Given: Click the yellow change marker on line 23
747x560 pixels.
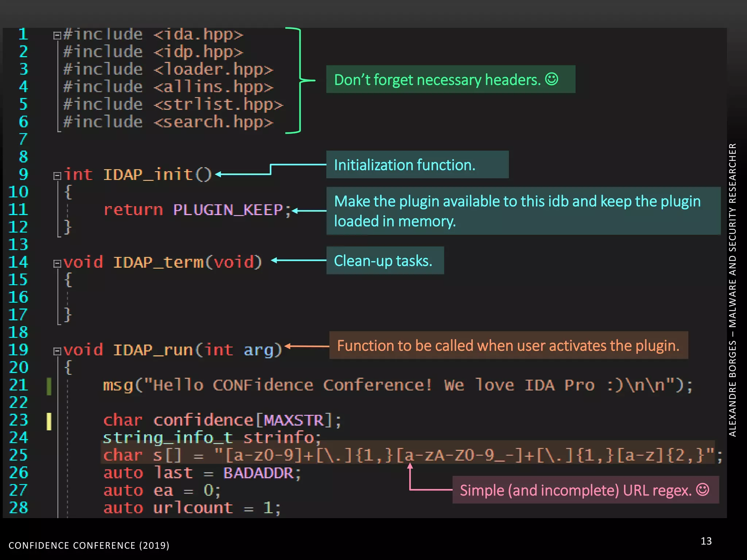Looking at the screenshot, I should point(49,421).
